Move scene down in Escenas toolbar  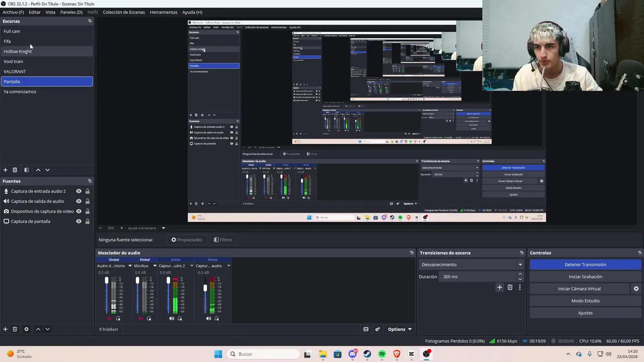(x=47, y=170)
